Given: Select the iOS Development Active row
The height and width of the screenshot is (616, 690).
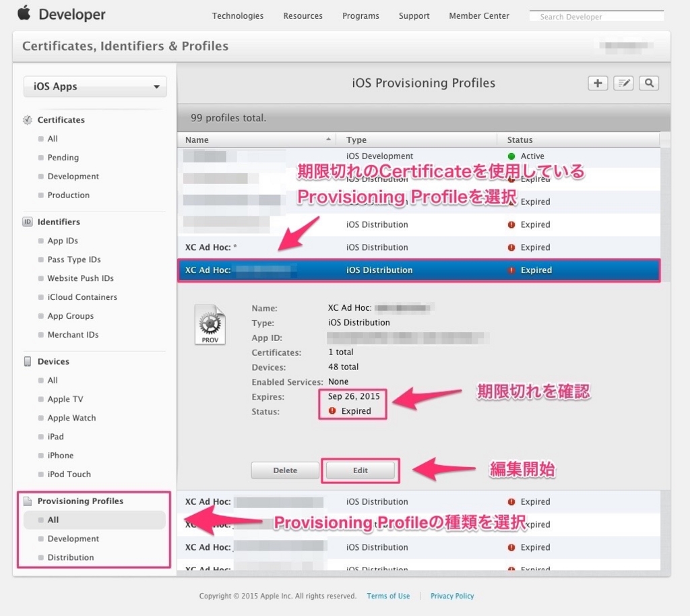Looking at the screenshot, I should click(418, 156).
